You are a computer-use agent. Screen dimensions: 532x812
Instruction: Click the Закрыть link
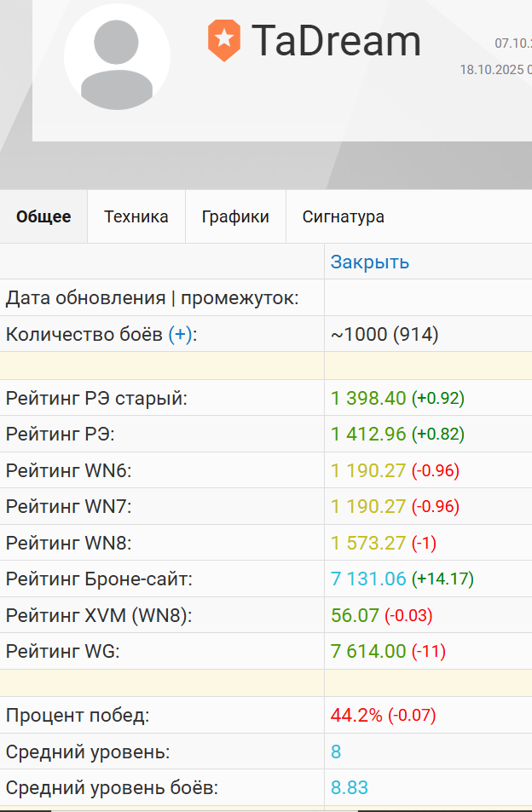[x=370, y=262]
